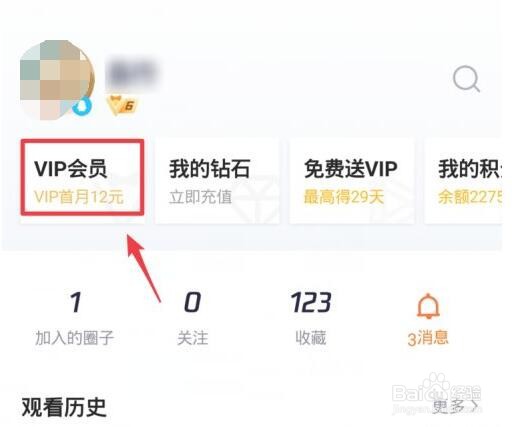The width and height of the screenshot is (512, 427).
Task: Tap the blue badge on avatar
Action: 82,106
